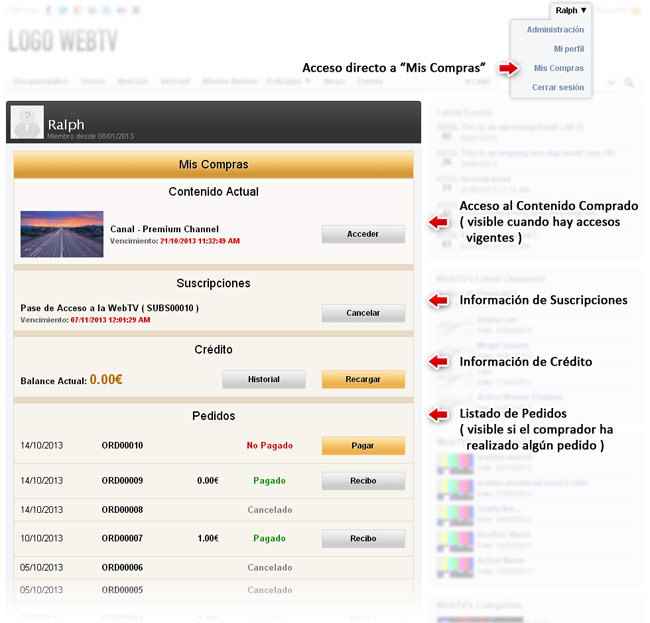Viewport: 650px width, 623px height.
Task: Select order number ORD00005
Action: pos(122,590)
